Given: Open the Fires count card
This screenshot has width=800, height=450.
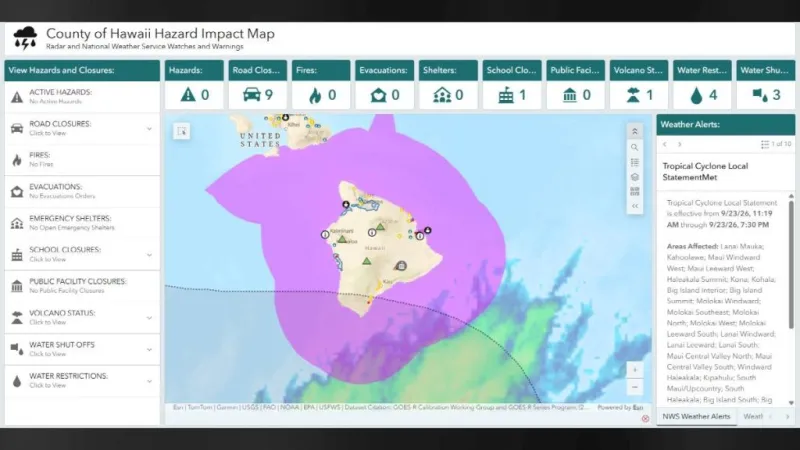Looking at the screenshot, I should [x=321, y=84].
